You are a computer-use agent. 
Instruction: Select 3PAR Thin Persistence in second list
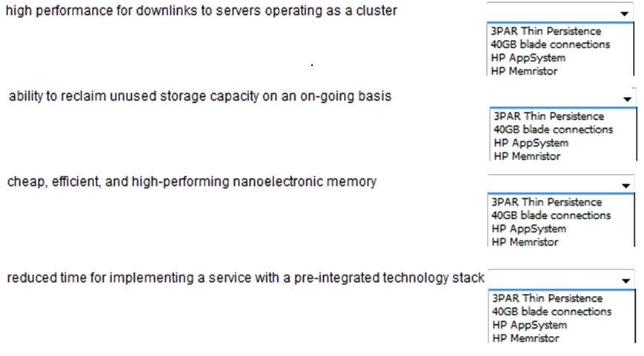coord(548,116)
